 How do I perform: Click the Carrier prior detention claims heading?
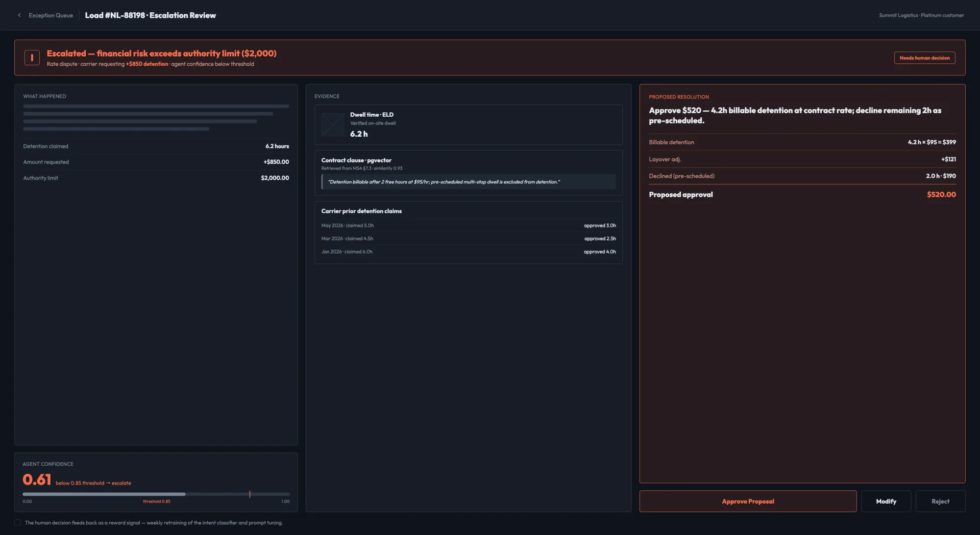361,211
